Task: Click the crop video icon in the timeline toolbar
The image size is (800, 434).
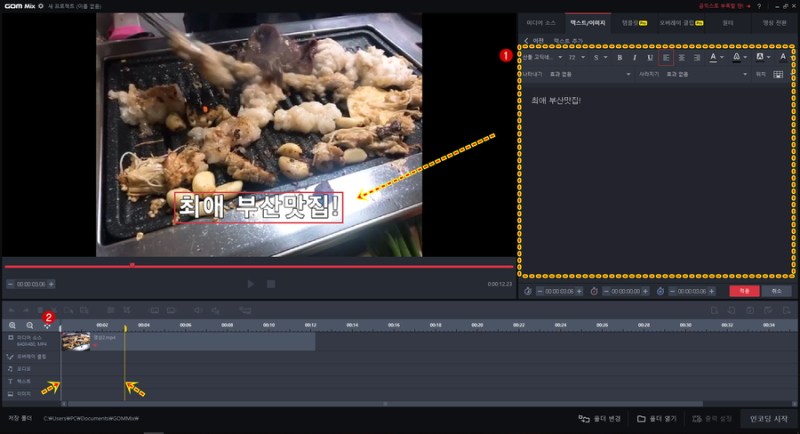Action: [x=127, y=310]
